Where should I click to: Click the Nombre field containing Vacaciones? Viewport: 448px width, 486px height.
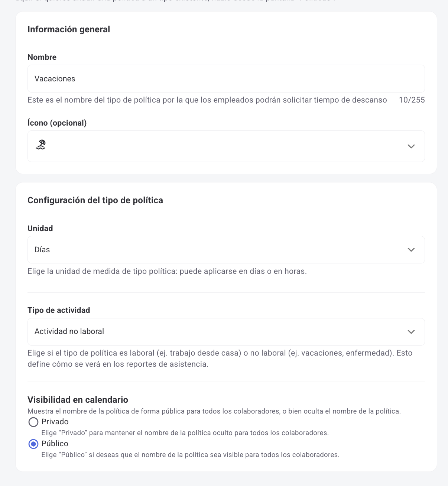226,79
